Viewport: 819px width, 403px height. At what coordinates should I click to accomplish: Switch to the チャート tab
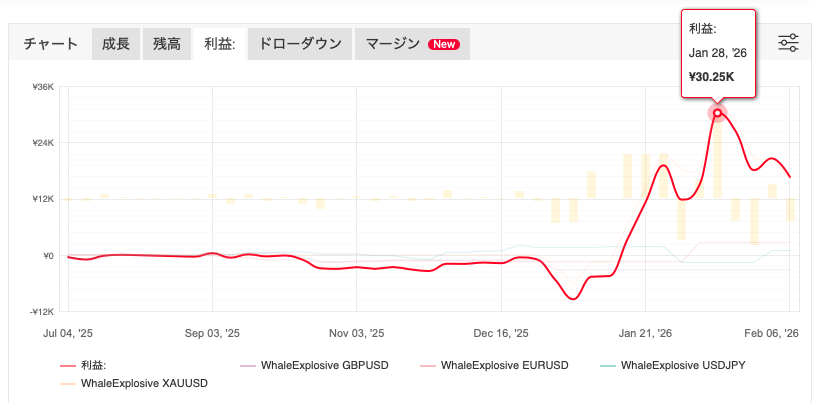(50, 44)
